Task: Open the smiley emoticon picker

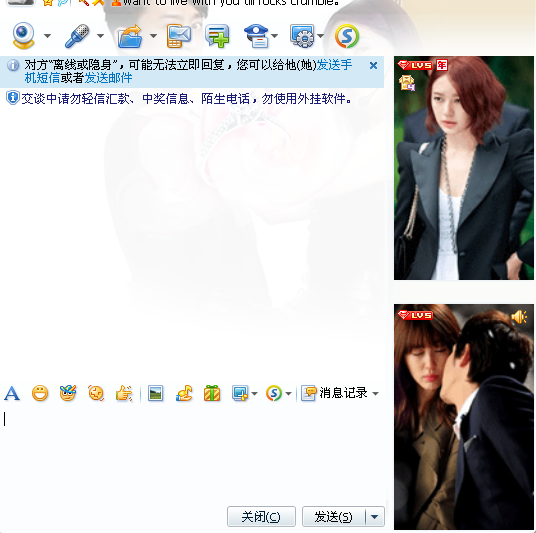Action: click(x=40, y=393)
